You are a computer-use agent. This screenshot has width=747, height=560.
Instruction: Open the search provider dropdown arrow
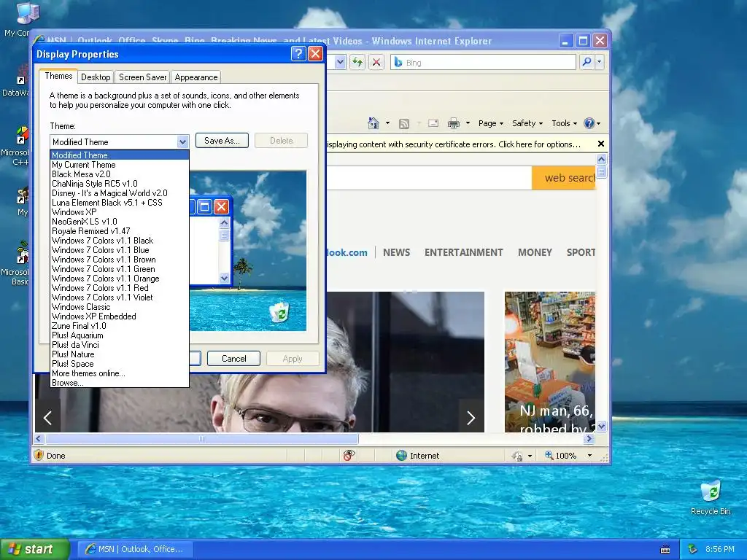[600, 62]
